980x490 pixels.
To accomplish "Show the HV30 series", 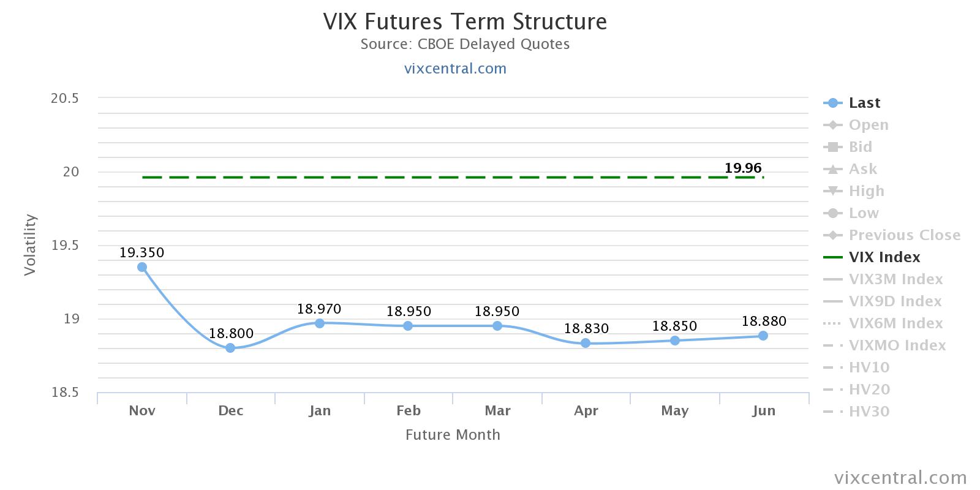I will [869, 412].
